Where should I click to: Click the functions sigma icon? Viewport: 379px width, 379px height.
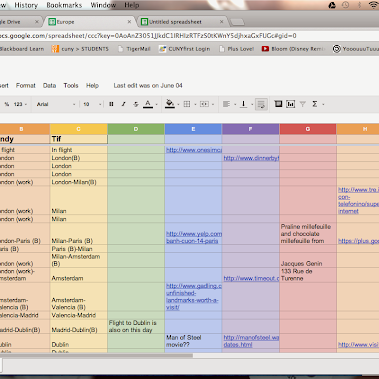[x=314, y=104]
